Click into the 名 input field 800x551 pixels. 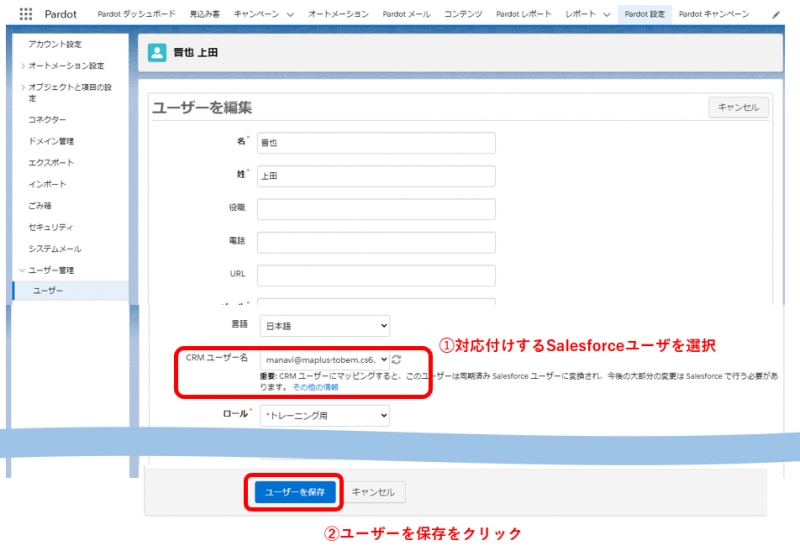(376, 143)
